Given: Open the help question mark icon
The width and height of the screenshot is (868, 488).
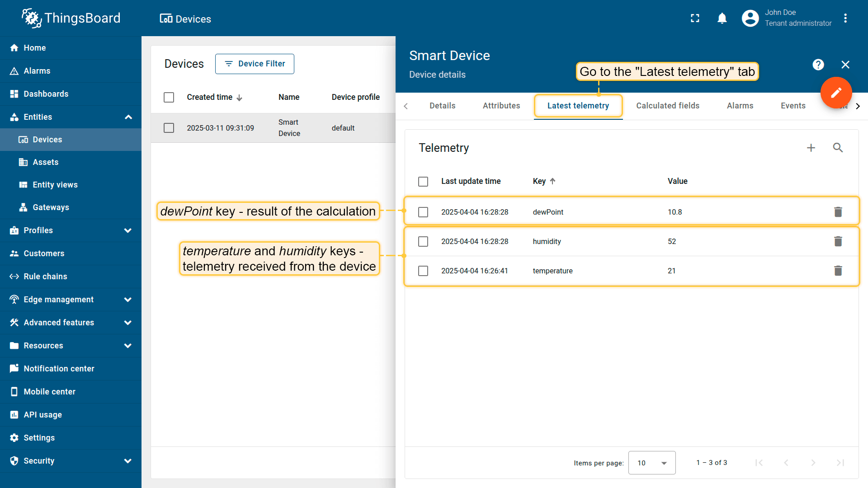Looking at the screenshot, I should pyautogui.click(x=818, y=65).
